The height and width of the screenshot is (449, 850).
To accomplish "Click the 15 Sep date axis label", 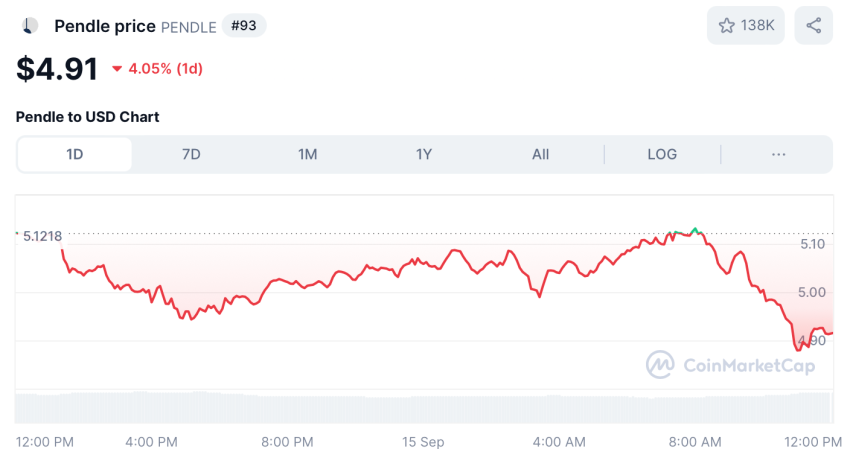I will pos(423,442).
